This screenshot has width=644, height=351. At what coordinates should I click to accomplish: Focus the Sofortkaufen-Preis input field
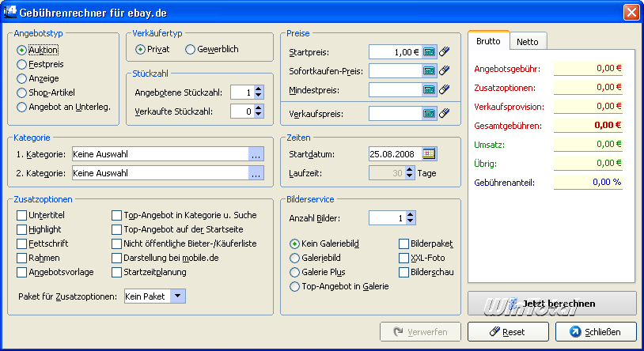[x=396, y=71]
